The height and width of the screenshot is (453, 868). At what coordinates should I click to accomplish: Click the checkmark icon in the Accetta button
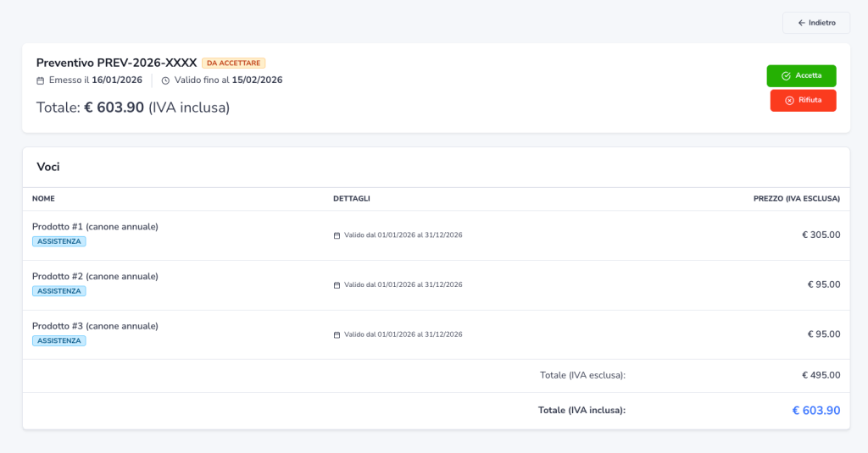pyautogui.click(x=786, y=76)
